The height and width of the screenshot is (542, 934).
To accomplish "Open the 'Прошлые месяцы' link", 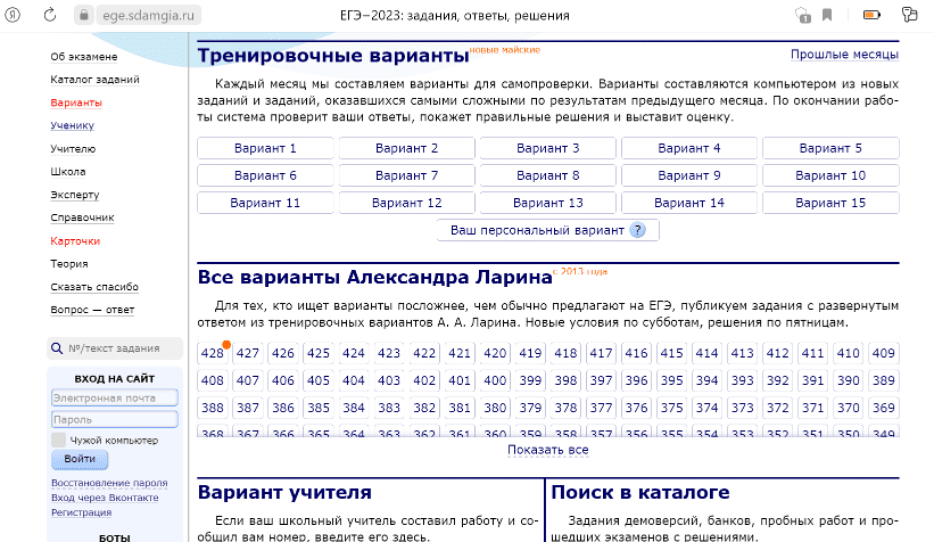I will pyautogui.click(x=844, y=54).
